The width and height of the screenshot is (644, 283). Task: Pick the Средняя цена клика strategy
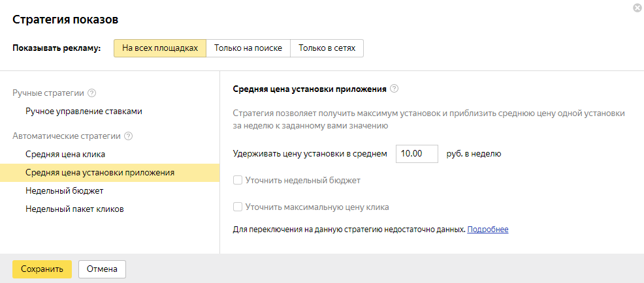[x=65, y=155]
